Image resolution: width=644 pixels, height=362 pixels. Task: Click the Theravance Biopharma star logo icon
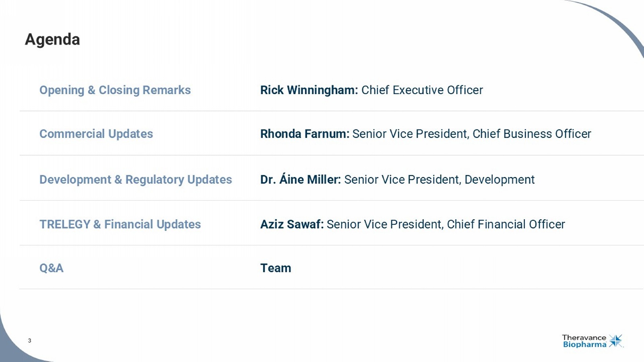tap(615, 341)
